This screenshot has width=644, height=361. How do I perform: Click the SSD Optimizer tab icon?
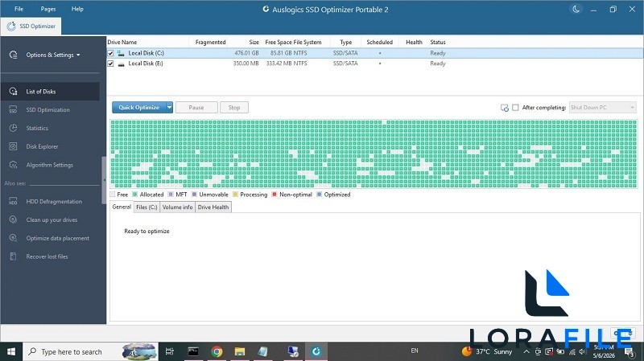[x=11, y=26]
